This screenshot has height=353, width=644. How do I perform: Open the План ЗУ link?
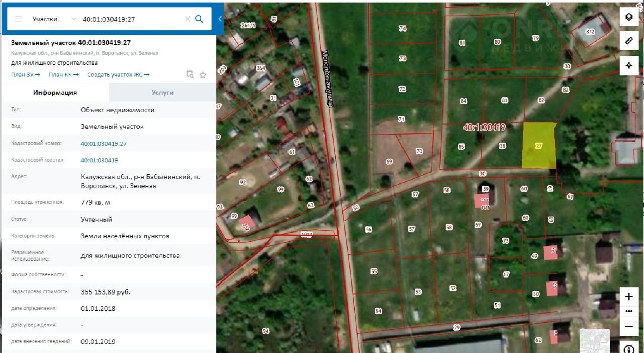tap(26, 75)
